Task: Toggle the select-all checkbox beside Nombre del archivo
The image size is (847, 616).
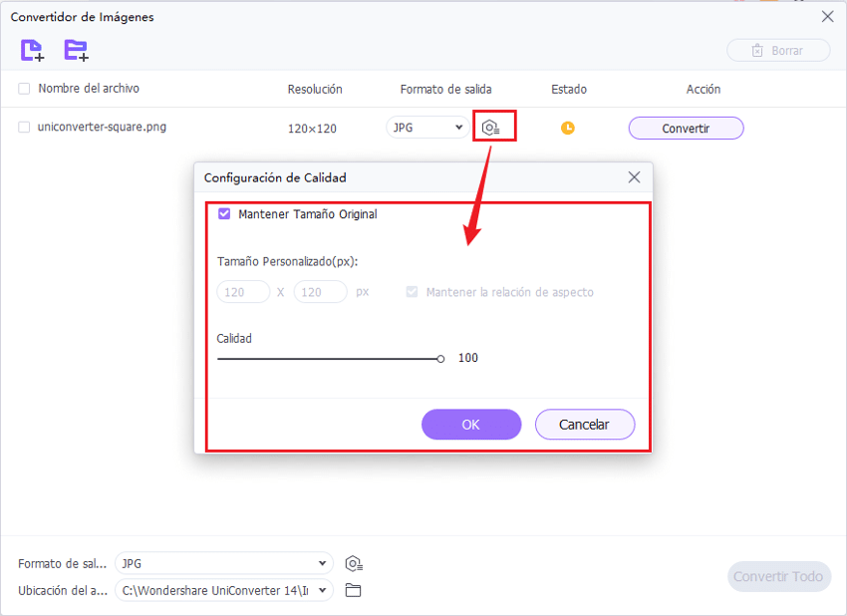Action: (24, 89)
